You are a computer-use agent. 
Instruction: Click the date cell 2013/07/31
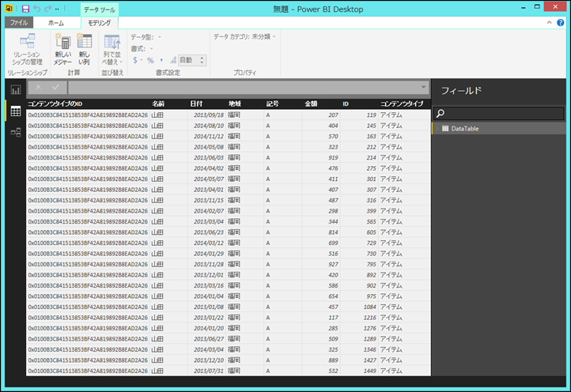click(x=209, y=371)
